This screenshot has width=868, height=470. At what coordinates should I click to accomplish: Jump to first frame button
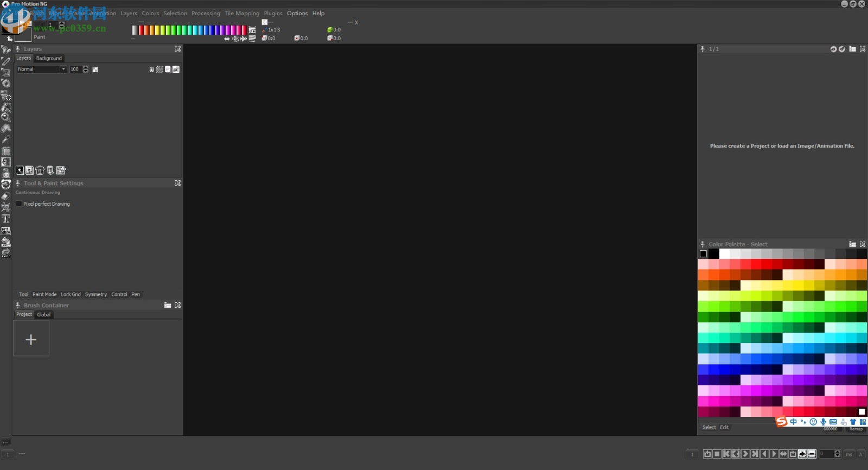pyautogui.click(x=726, y=454)
